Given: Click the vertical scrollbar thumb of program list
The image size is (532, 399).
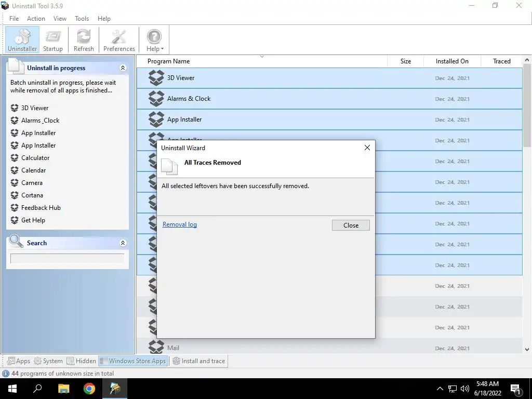Looking at the screenshot, I should [x=527, y=105].
